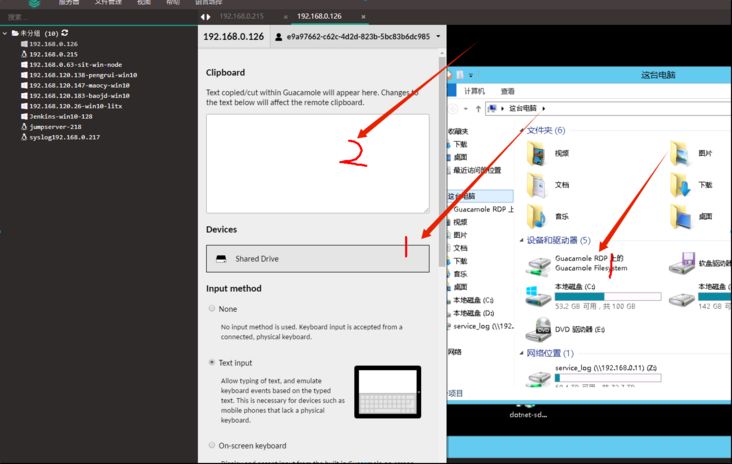
Task: Select asset Jenkins-win10-128
Action: click(56, 116)
